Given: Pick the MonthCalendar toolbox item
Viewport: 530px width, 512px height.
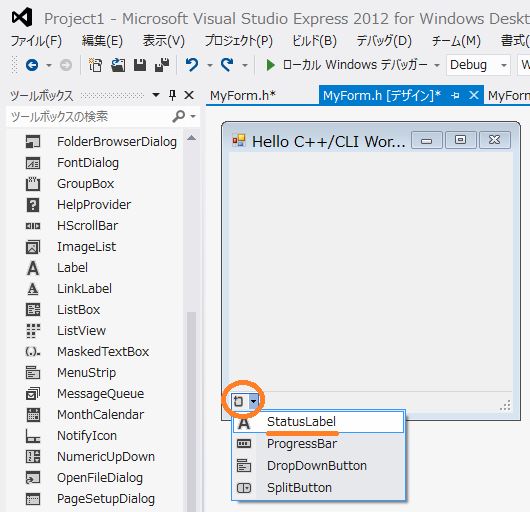Looking at the screenshot, I should [99, 415].
